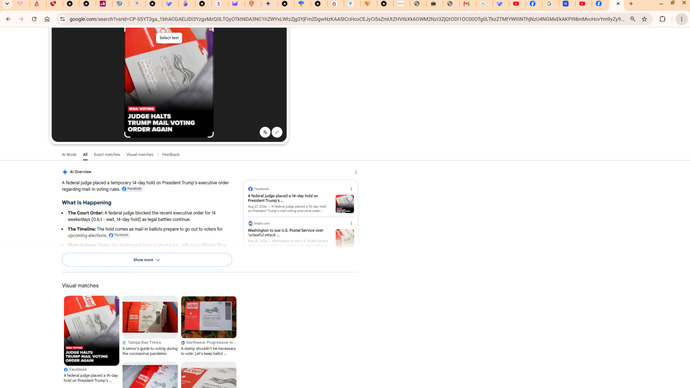The width and height of the screenshot is (690, 388).
Task: Click thumbnail of the Postal Service source card
Action: pyautogui.click(x=345, y=238)
